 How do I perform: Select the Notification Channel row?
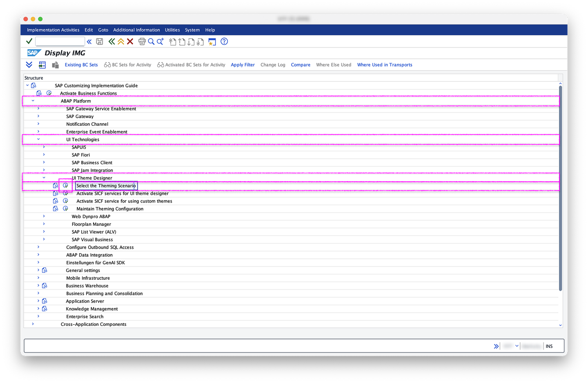(x=291, y=124)
